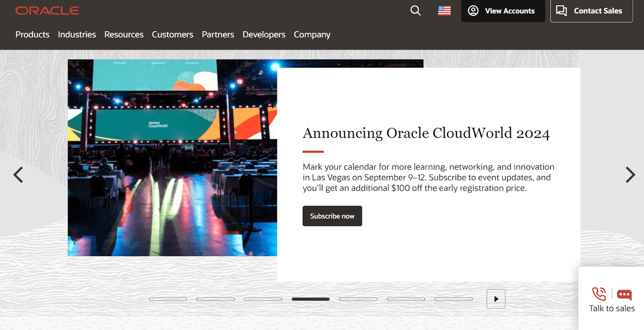Click Announcing Oracle CloudWorld 2024 heading
This screenshot has width=644, height=330.
(x=426, y=133)
